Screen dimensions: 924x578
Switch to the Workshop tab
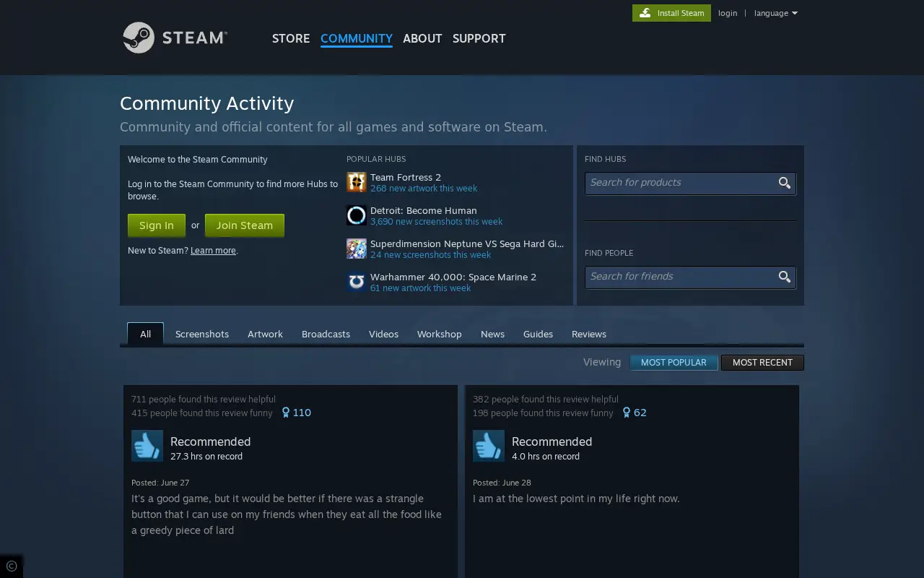point(439,334)
